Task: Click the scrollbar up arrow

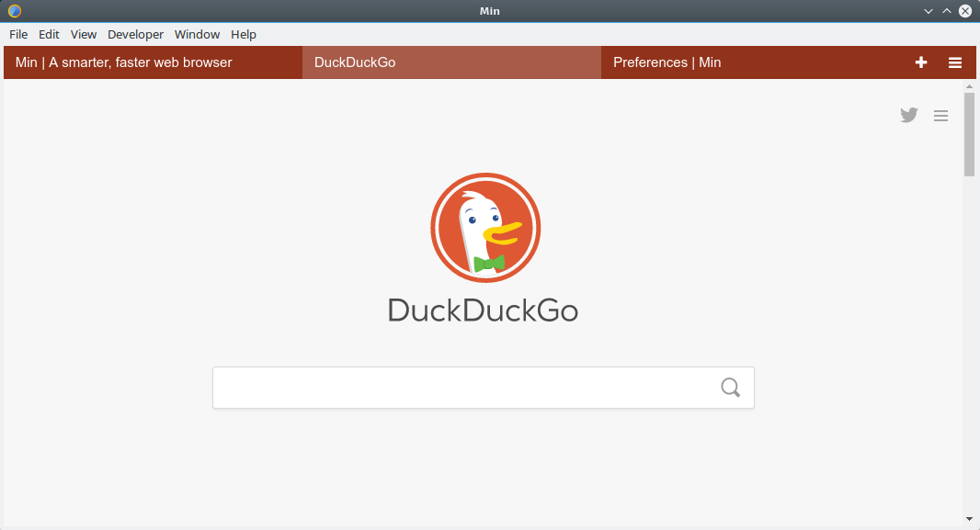Action: pyautogui.click(x=969, y=86)
